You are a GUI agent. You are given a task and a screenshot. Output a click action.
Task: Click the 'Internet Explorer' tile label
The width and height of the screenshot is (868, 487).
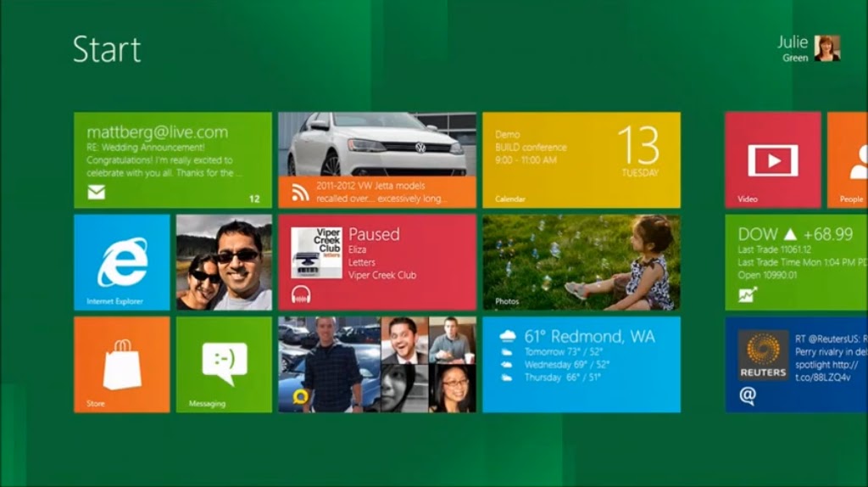tap(114, 301)
